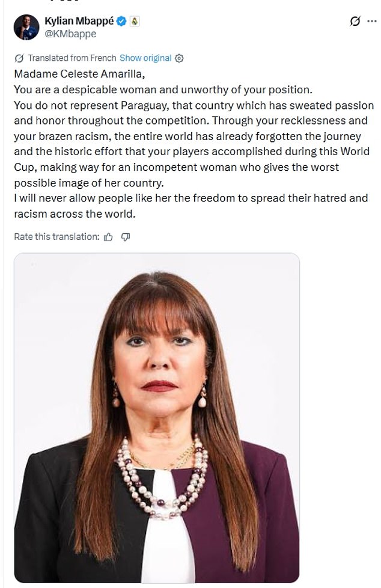Open the three-dot more options menu

(x=371, y=22)
